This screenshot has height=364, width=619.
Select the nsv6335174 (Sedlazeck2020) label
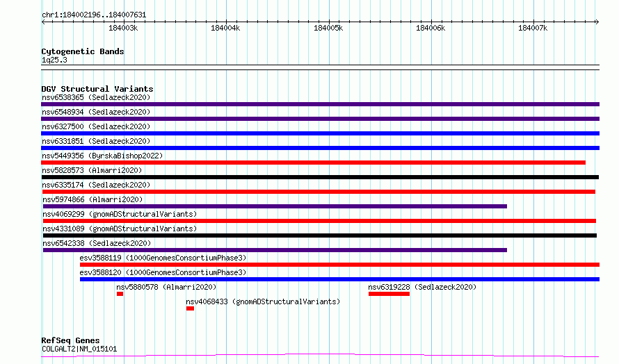[96, 185]
